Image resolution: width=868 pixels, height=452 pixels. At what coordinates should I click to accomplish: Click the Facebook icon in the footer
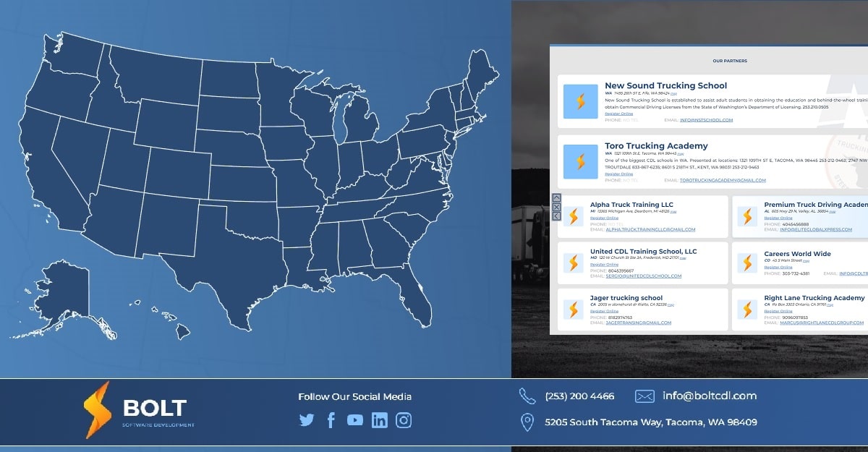331,419
